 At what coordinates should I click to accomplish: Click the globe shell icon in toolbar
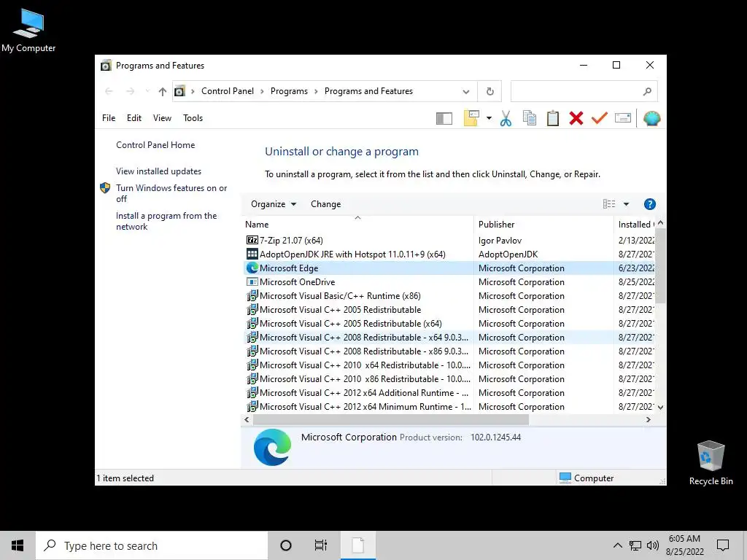point(651,118)
